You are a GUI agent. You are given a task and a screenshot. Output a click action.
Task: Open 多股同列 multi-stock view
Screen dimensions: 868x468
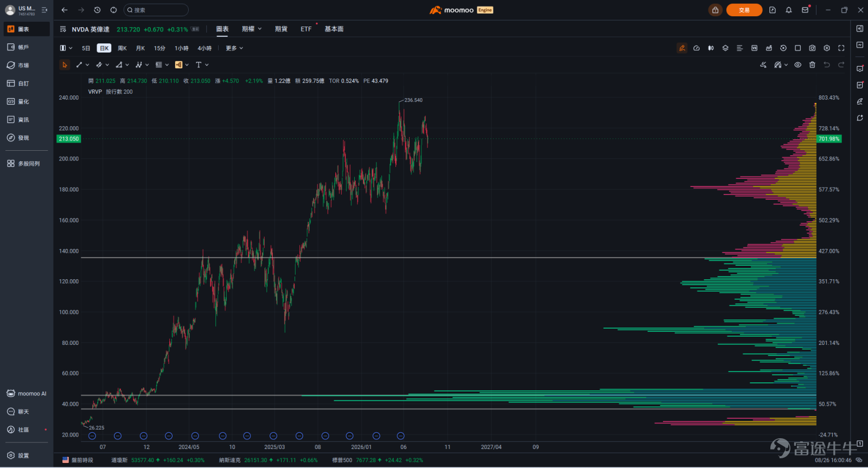26,163
